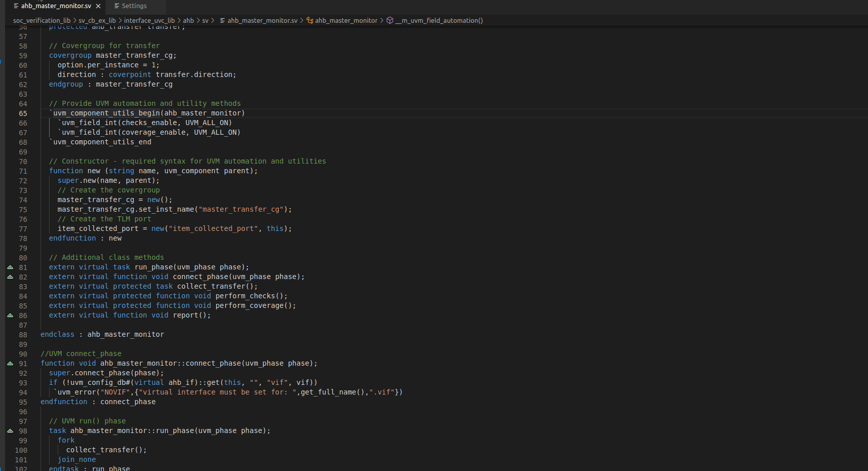Click the gutter arrow next to line 98 run_phase task
Viewport: 868px width, 471px height.
coord(10,431)
